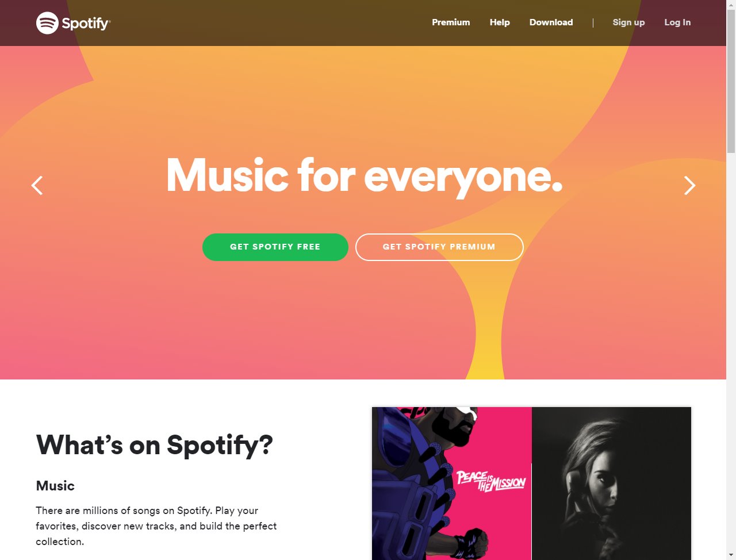Click Get Spotify Premium button
The height and width of the screenshot is (560, 736).
(439, 247)
